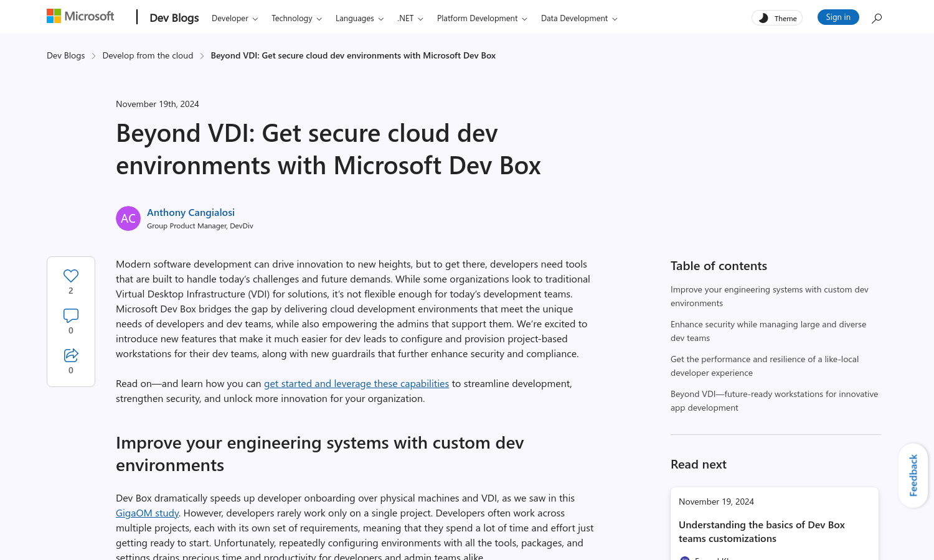Like the article using the heart icon

tap(70, 276)
